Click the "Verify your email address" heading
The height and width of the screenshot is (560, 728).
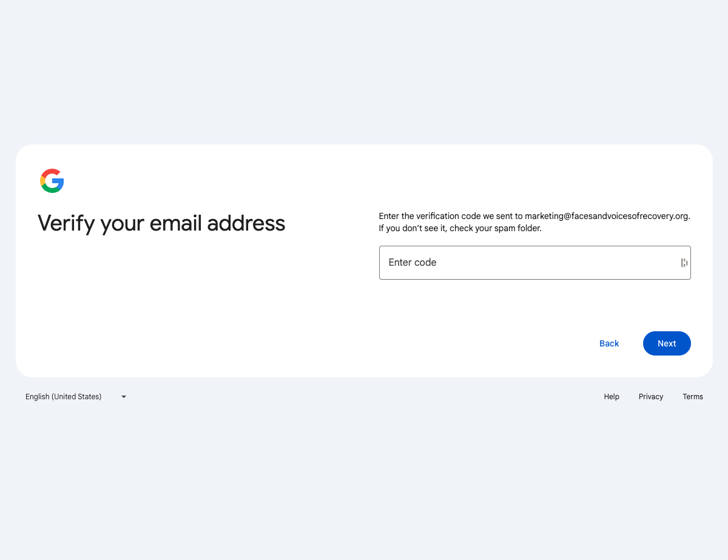click(x=161, y=223)
